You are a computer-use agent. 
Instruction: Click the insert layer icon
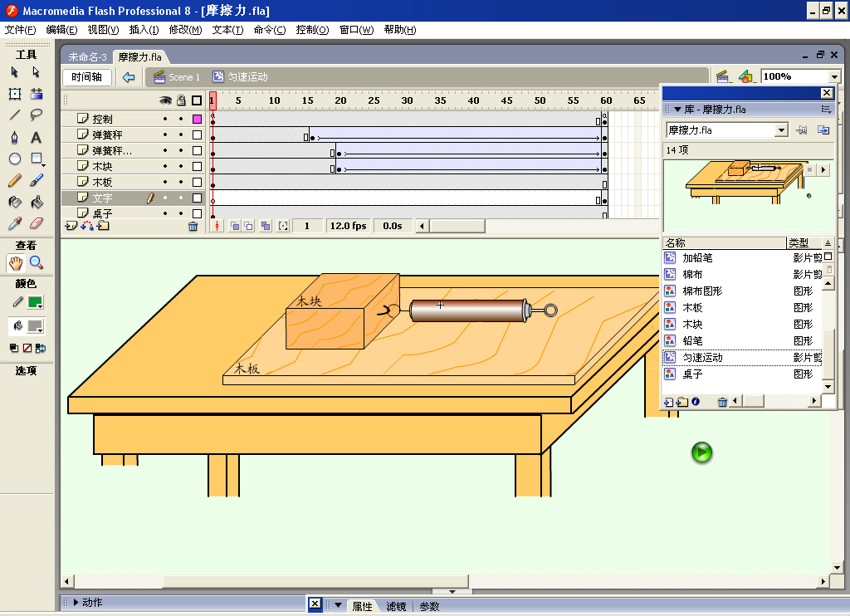pos(71,226)
